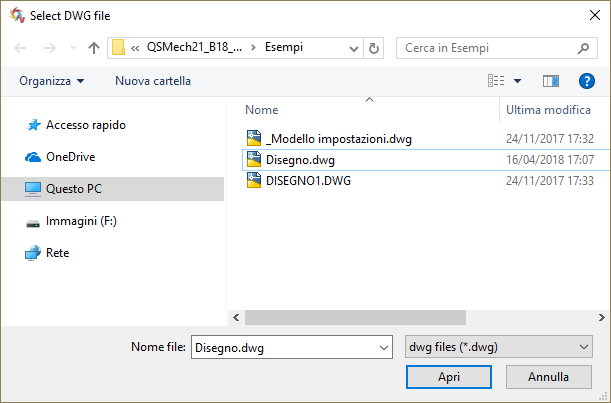Screen dimensions: 611x403
Task: Click Nuova cartella in the toolbar
Action: (x=153, y=81)
